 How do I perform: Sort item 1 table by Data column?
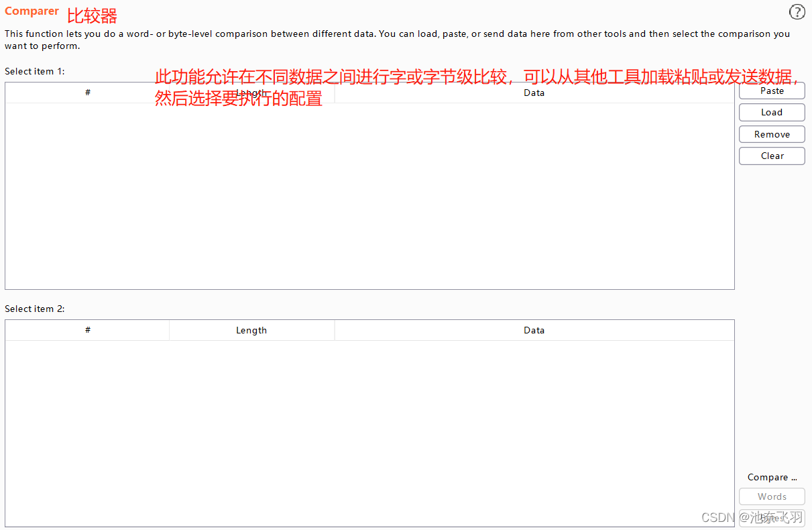[x=534, y=93]
